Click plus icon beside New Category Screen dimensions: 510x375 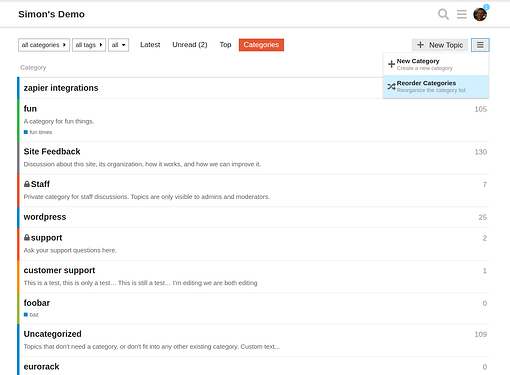click(391, 64)
